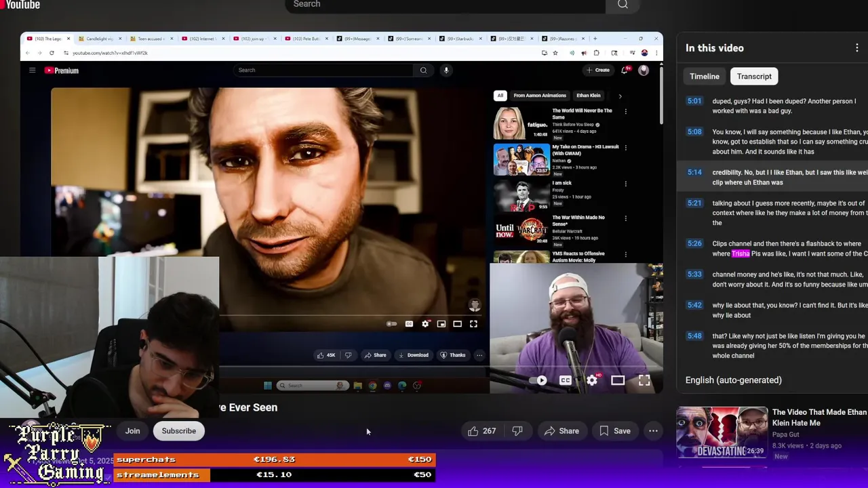
Task: Dislike the video next to the 267 like count
Action: (x=517, y=431)
